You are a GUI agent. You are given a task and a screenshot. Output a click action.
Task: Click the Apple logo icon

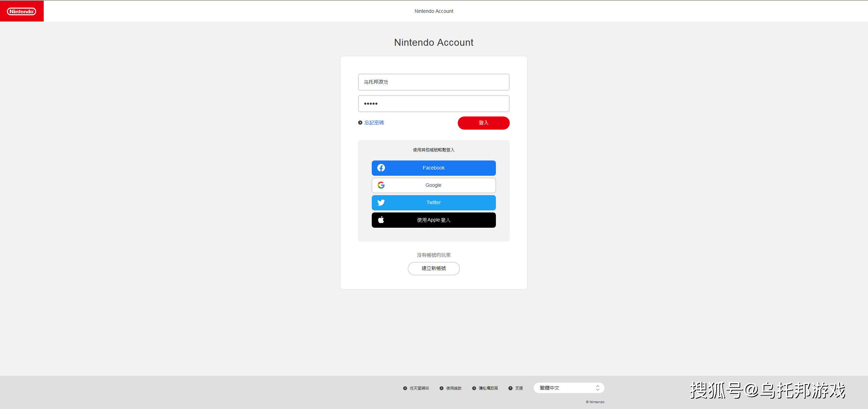(381, 220)
